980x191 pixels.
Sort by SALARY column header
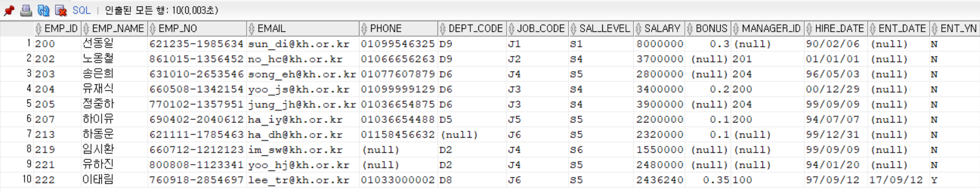(x=659, y=29)
